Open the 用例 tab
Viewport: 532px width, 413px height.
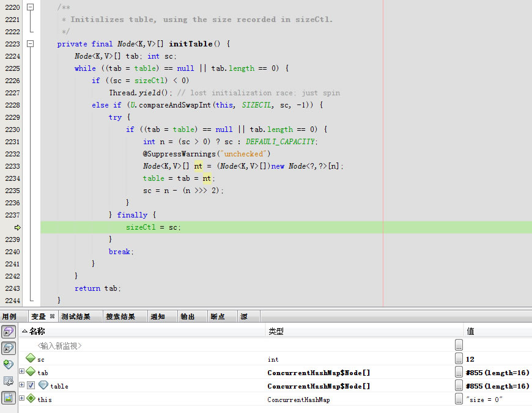[x=9, y=316]
